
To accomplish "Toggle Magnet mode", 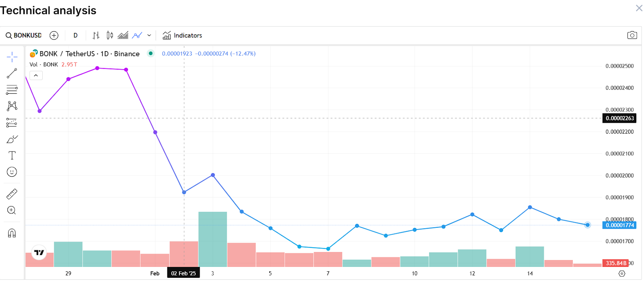I will [12, 233].
